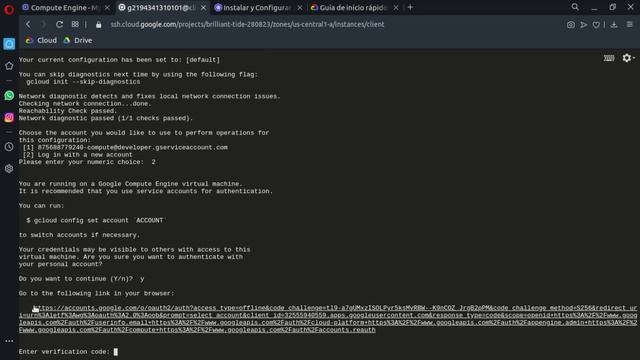This screenshot has width=640, height=360.
Task: Close the g2194341310101 SSH tab
Action: coord(203,8)
